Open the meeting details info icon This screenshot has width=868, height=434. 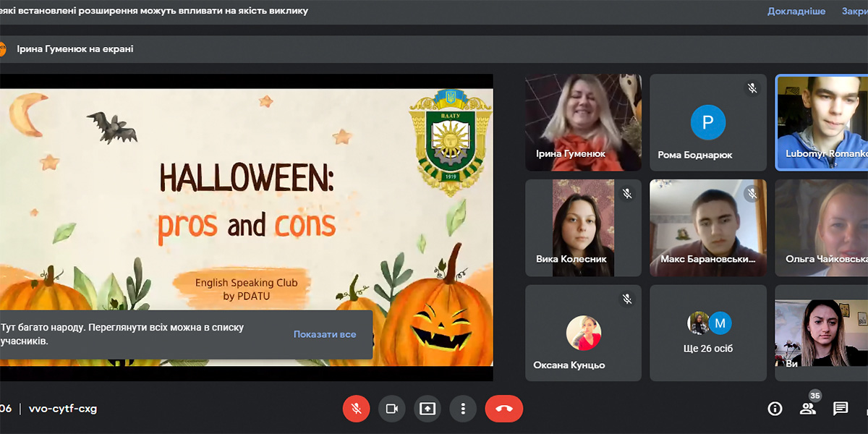[x=775, y=409]
